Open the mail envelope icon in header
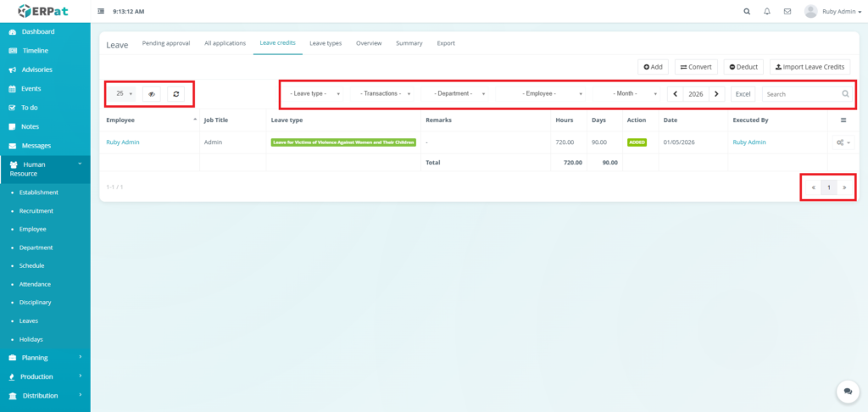 tap(787, 12)
